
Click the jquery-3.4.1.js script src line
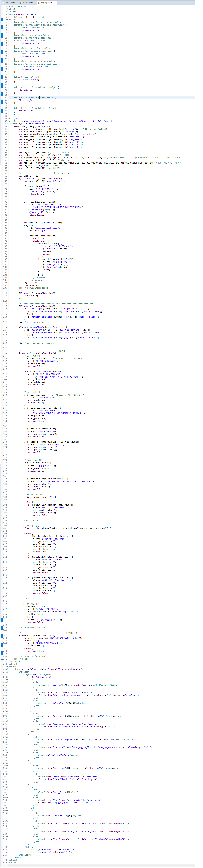pyautogui.click(x=61, y=121)
